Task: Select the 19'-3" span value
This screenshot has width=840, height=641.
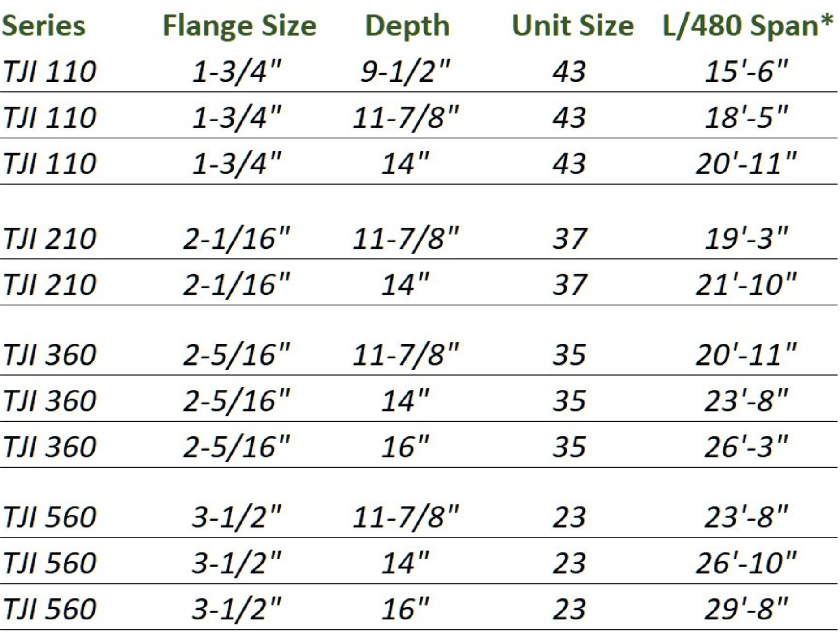Action: point(746,238)
